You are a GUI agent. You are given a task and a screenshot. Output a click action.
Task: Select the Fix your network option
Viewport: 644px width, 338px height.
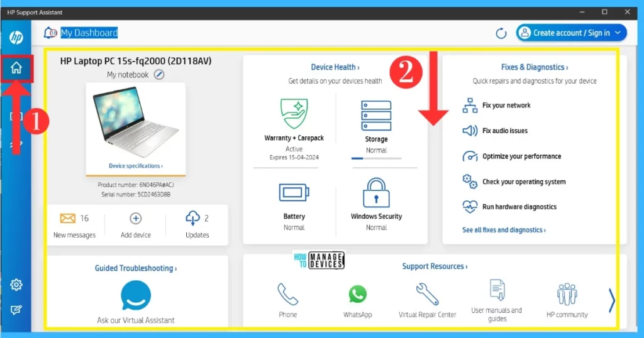pos(506,106)
